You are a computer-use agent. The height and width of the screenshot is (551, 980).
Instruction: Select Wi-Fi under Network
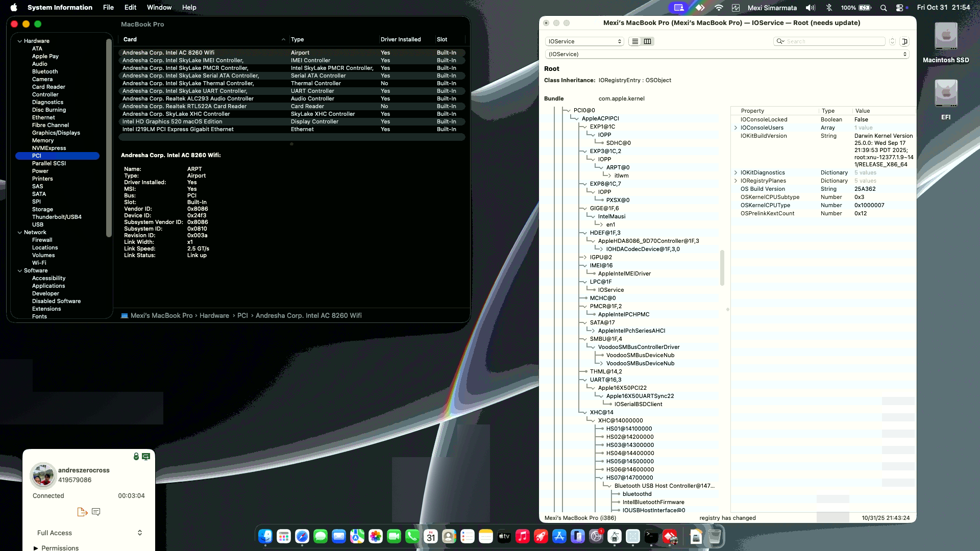click(39, 263)
